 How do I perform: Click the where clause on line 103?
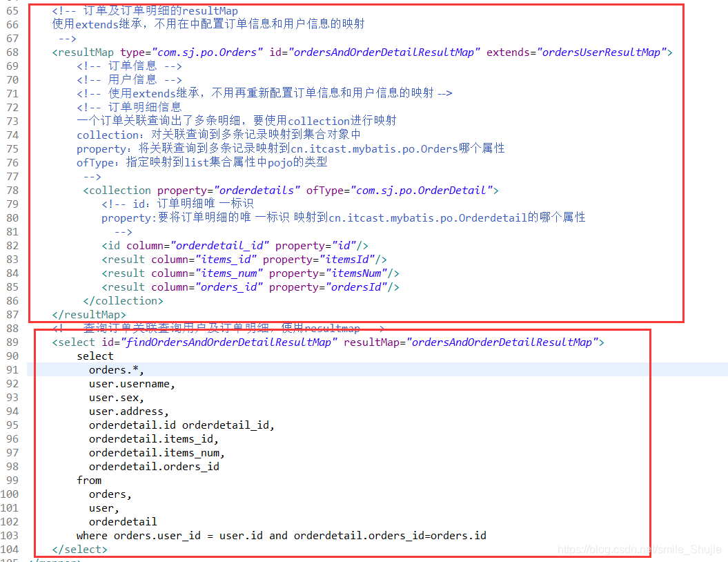point(282,536)
